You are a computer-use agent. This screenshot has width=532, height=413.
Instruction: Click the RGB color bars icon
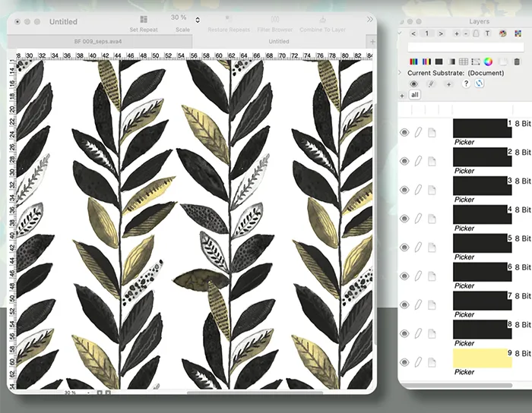413,61
